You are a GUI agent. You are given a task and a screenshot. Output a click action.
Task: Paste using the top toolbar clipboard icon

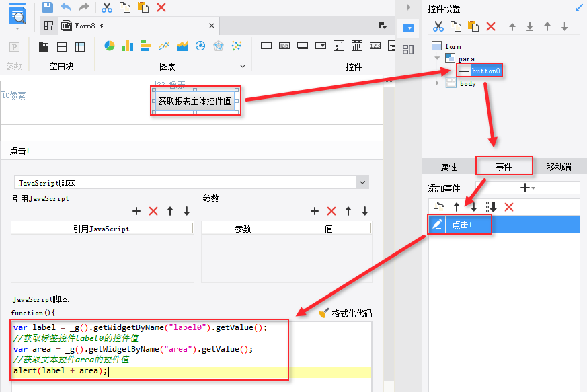pyautogui.click(x=143, y=7)
